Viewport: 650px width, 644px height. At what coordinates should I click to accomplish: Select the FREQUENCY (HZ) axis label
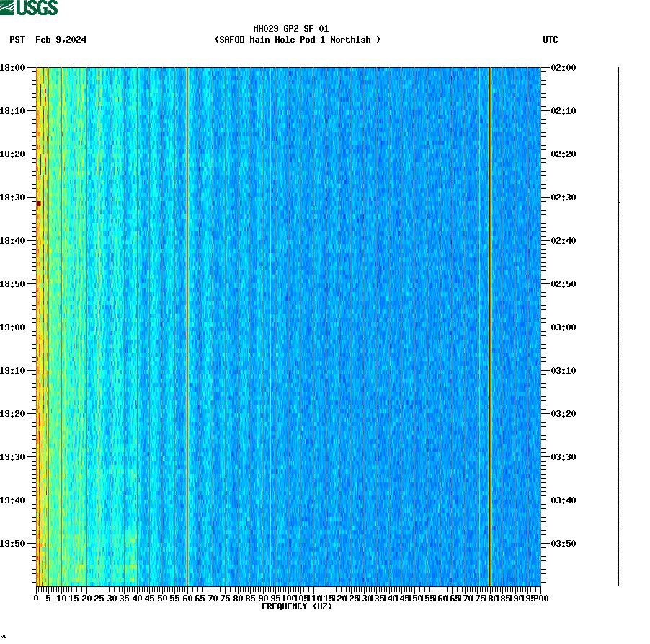[296, 606]
